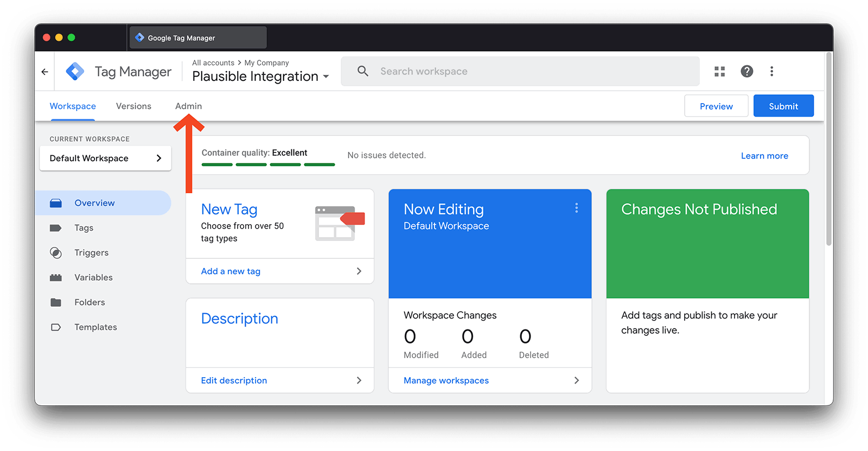Open Folders in the sidebar
Screen dimensions: 868x451
[x=90, y=302]
